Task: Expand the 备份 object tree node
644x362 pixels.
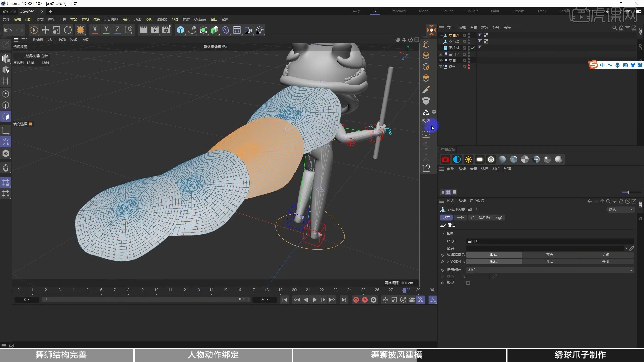Action: pos(441,67)
